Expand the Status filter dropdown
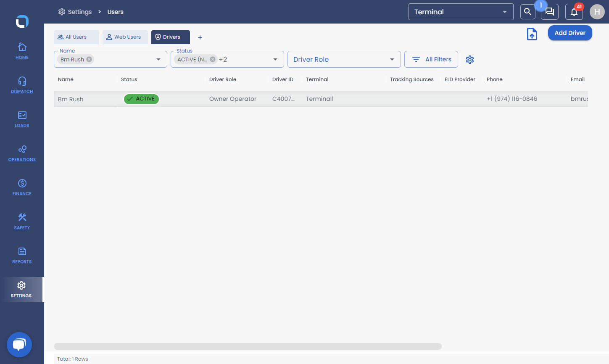The image size is (609, 364). point(275,59)
